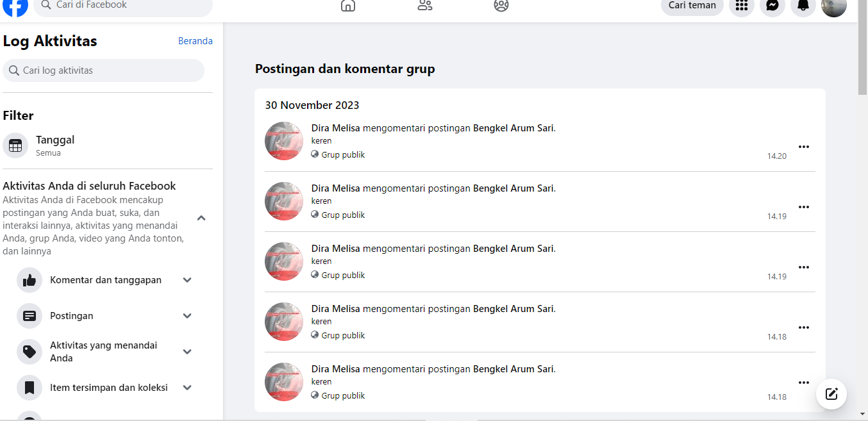Click the magnifier in Cari log aktivitas field
The width and height of the screenshot is (868, 421).
point(14,70)
